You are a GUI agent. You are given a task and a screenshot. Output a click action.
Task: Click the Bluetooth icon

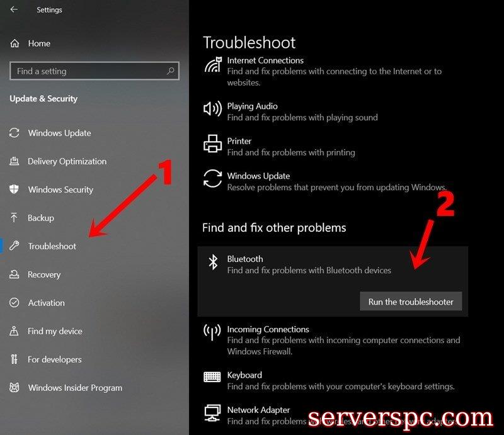pyautogui.click(x=213, y=262)
